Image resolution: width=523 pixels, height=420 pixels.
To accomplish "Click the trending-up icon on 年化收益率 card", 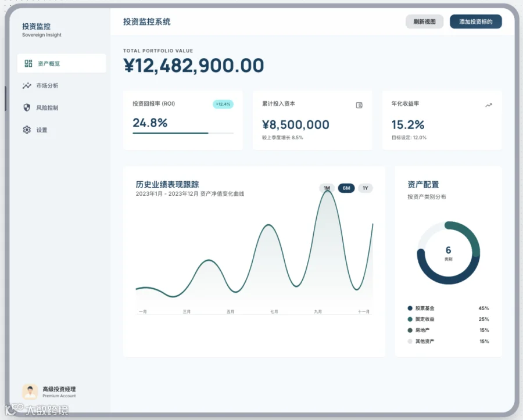I will [489, 105].
